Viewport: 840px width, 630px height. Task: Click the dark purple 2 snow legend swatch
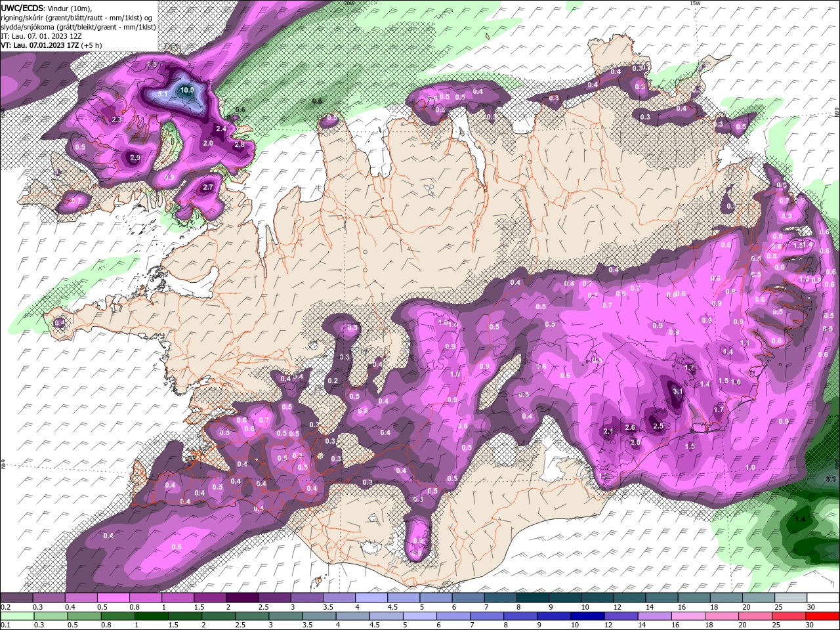[241, 598]
